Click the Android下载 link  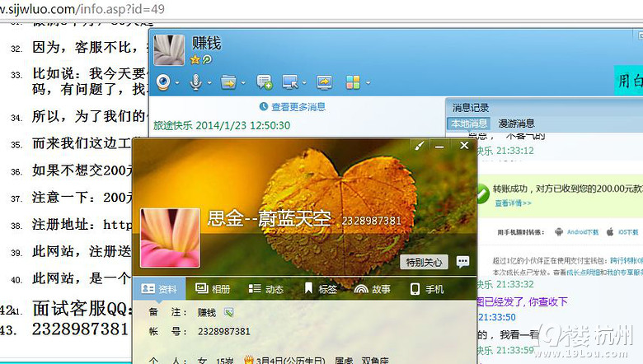[x=583, y=232]
